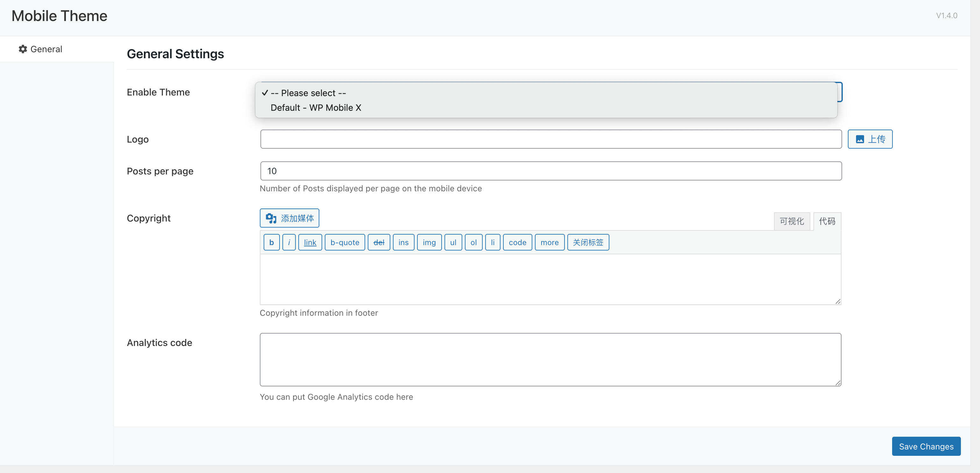The width and height of the screenshot is (980, 473).
Task: Click the 关闭标签 close tags button
Action: click(x=588, y=243)
